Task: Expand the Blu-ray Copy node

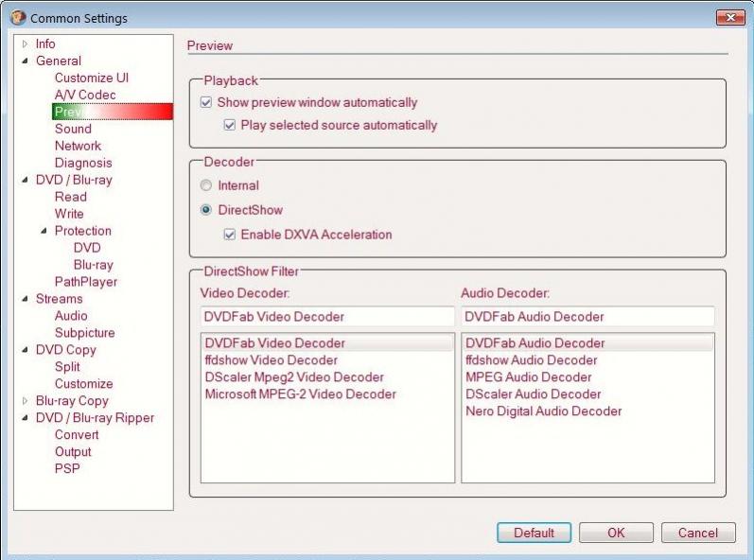Action: pos(26,401)
